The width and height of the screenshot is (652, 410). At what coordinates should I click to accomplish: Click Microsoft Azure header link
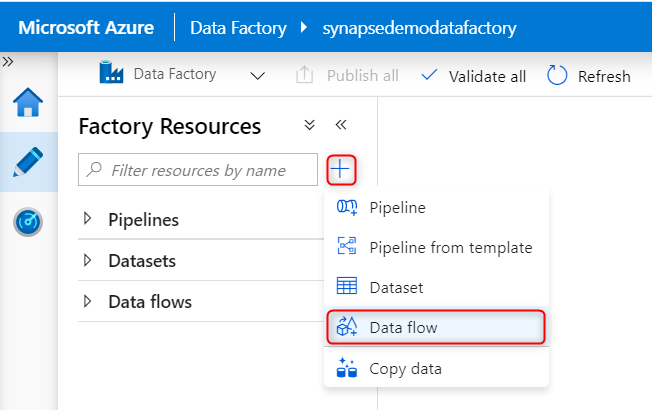click(86, 27)
